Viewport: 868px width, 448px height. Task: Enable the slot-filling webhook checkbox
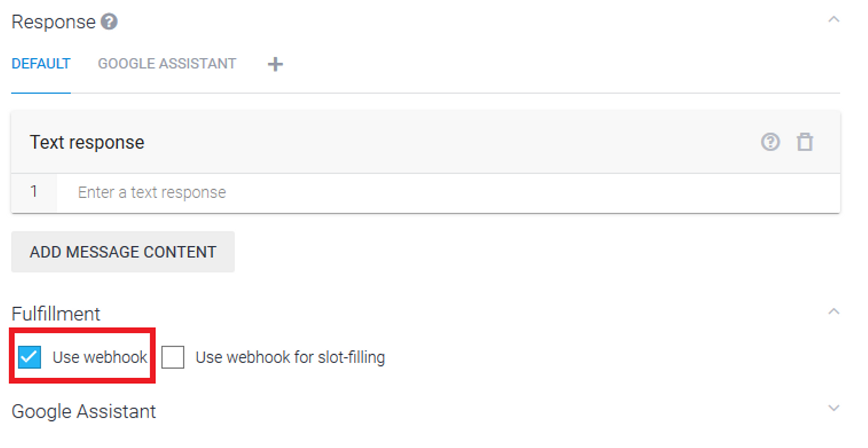[x=173, y=358]
